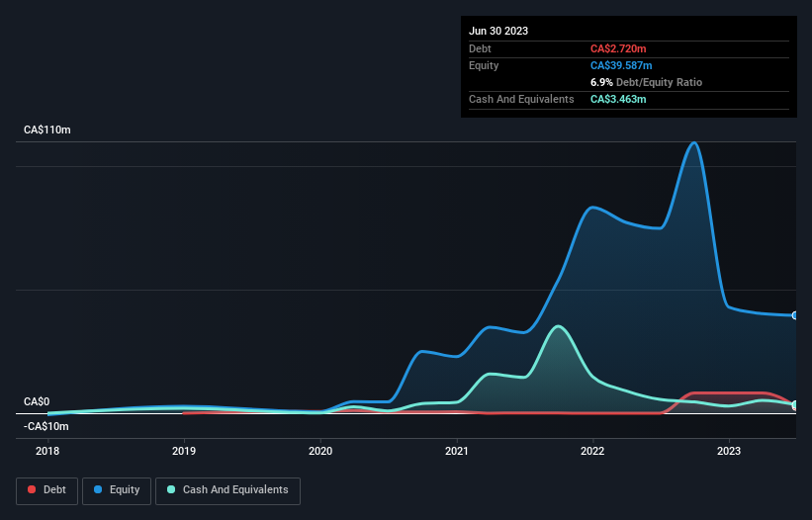Click the CA$0 y-axis label
Viewport: 812px width, 520px height.
pyautogui.click(x=37, y=402)
